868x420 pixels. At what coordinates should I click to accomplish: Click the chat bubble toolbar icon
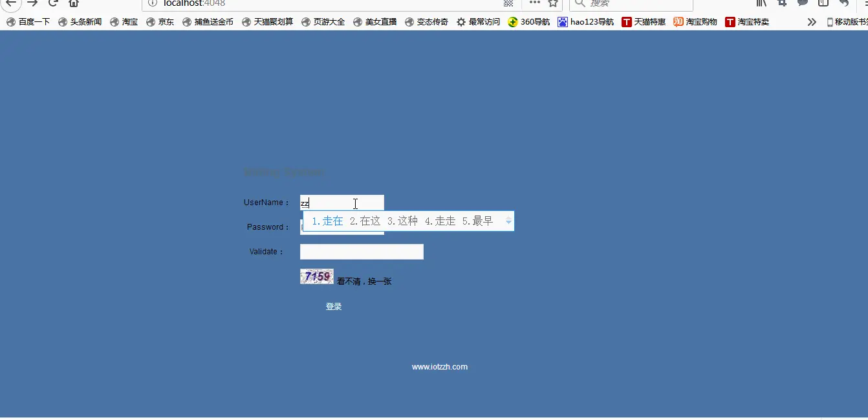803,3
